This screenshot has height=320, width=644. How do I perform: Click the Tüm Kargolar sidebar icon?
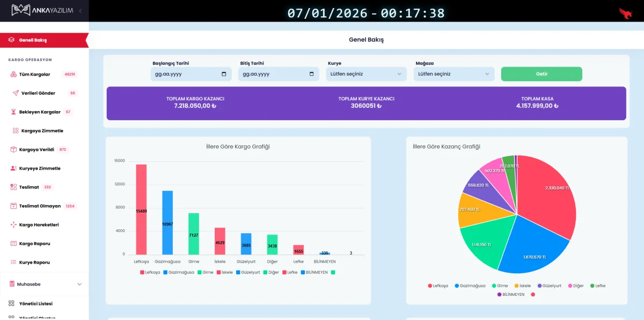click(x=13, y=75)
